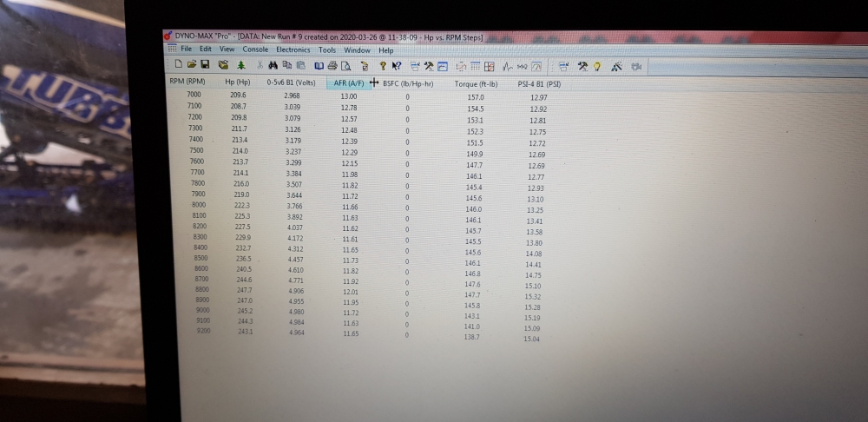This screenshot has width=868, height=422.
Task: Click the 4.984 Volts value
Action: click(296, 322)
